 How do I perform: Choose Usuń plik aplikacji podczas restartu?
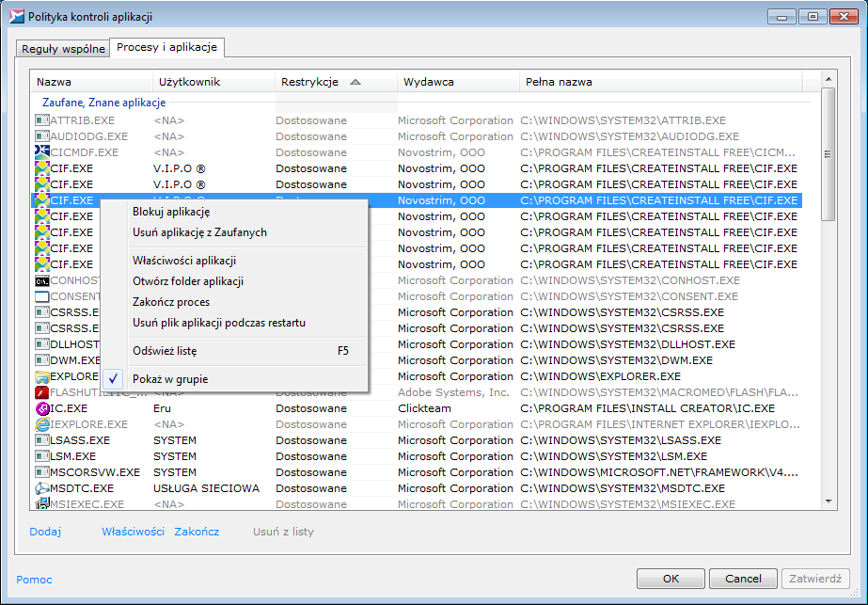tap(233, 323)
